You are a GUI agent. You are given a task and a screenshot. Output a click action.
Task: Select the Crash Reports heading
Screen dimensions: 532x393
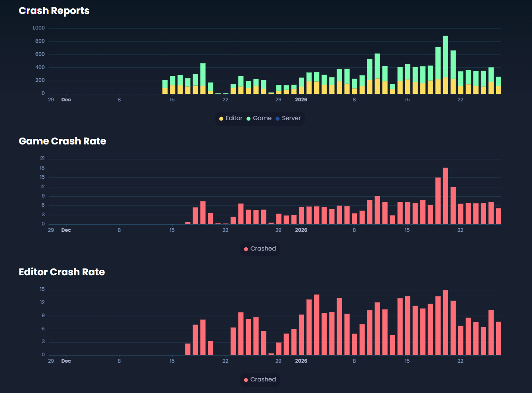[x=54, y=11]
